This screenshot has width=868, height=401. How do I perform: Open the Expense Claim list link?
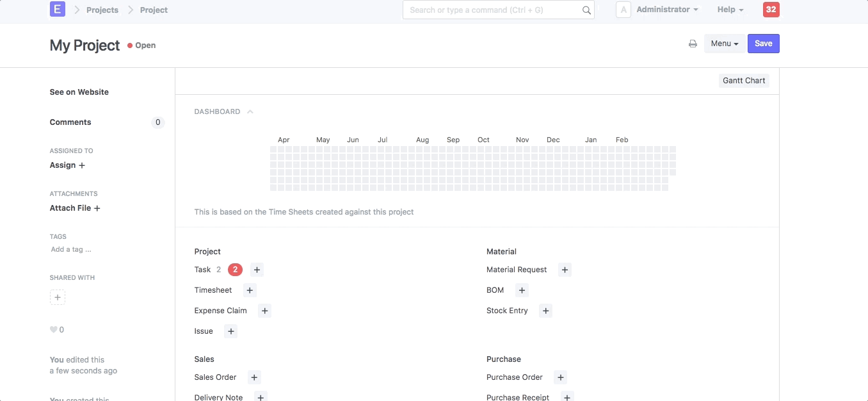point(220,311)
